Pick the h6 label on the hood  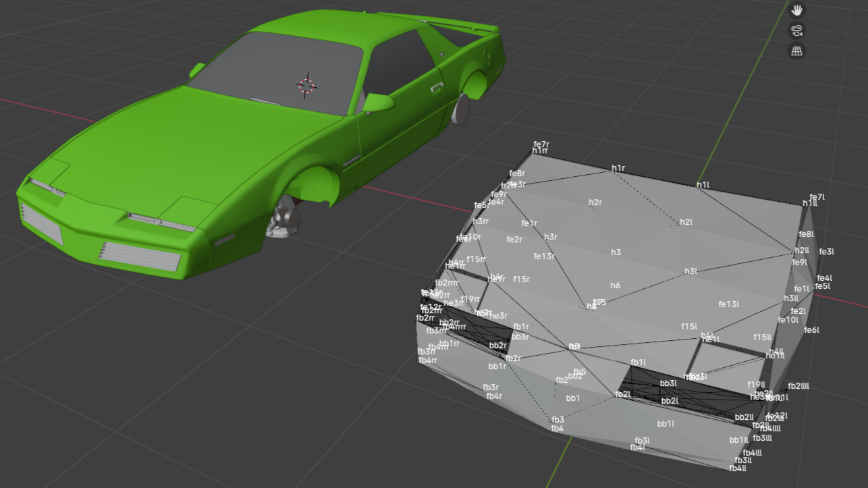click(615, 286)
